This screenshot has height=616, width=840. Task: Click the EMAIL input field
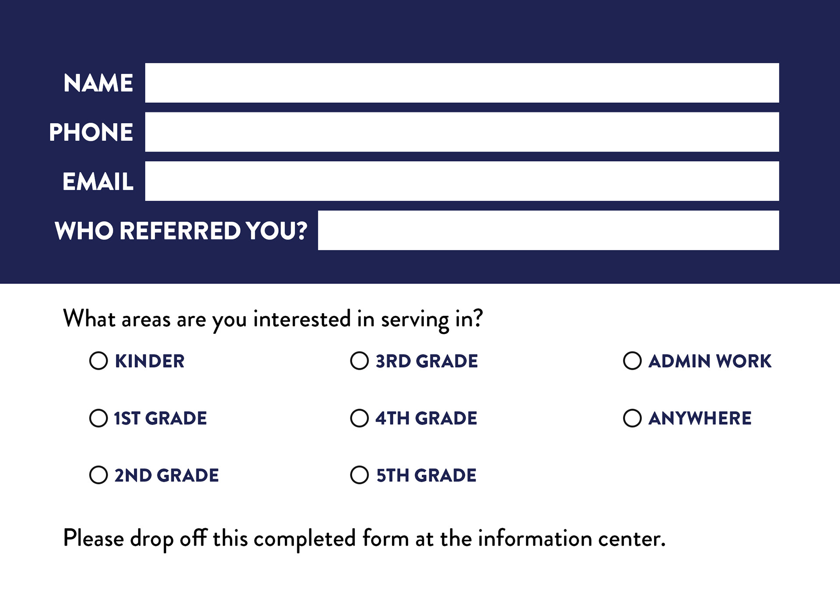[462, 181]
